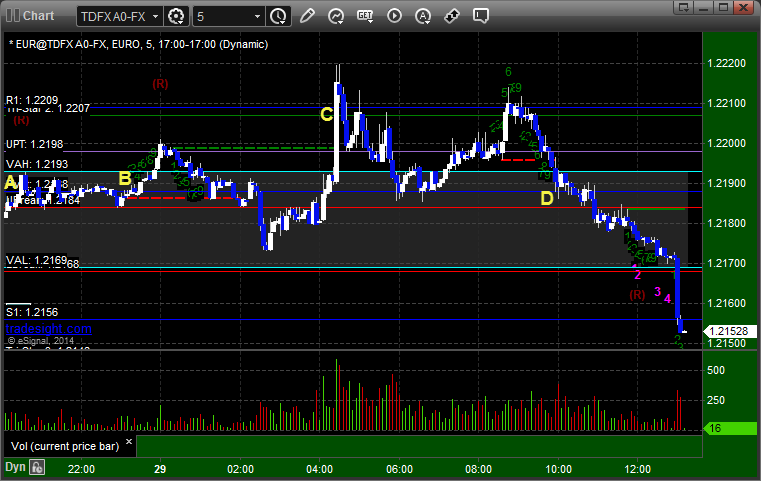This screenshot has height=481, width=761.
Task: Open the studies chart indicator menu
Action: pos(336,16)
